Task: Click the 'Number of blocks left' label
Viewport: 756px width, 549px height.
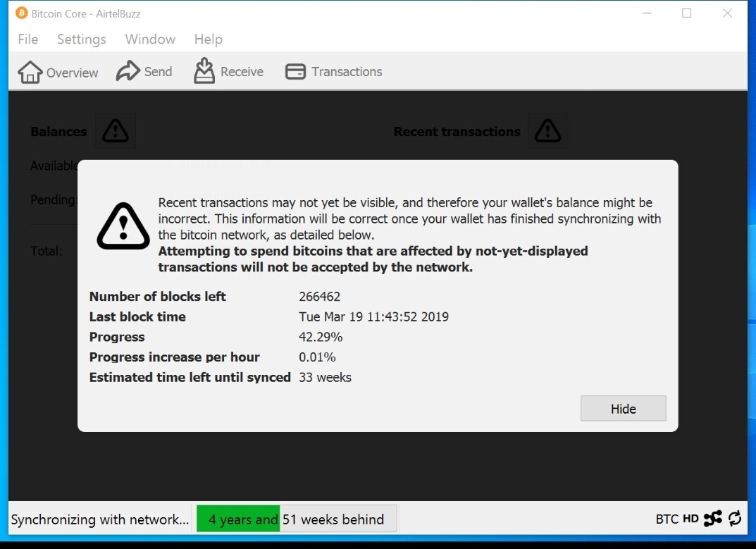Action: coord(158,297)
